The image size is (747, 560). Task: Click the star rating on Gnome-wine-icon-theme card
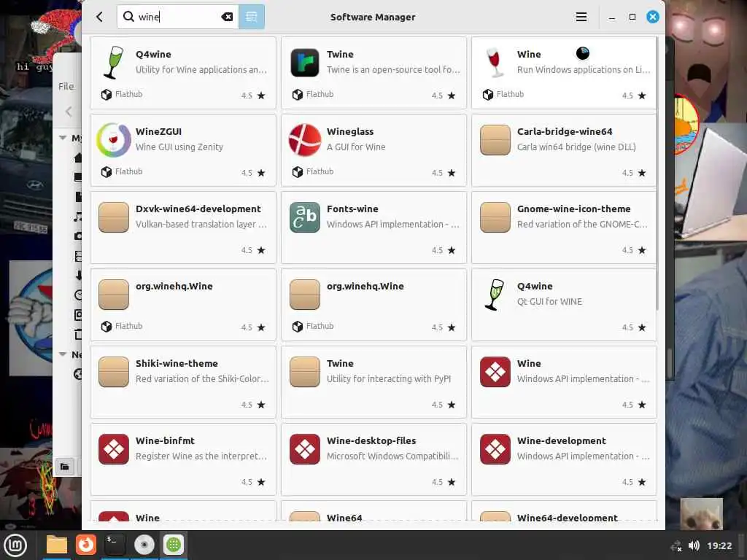click(x=634, y=250)
